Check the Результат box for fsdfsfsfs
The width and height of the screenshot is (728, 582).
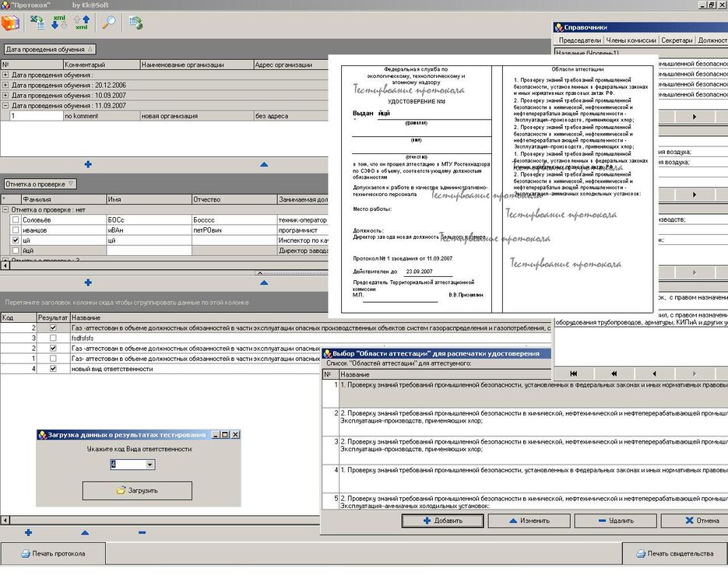53,338
